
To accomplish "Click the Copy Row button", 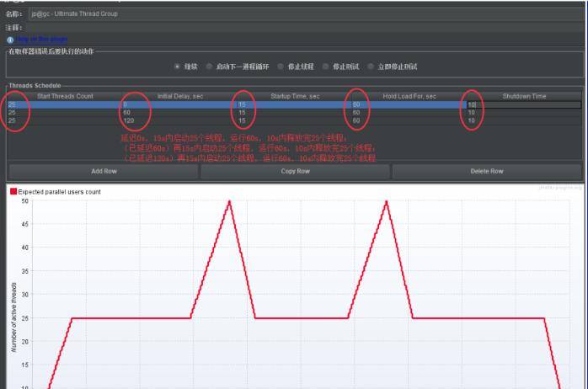I will click(296, 171).
